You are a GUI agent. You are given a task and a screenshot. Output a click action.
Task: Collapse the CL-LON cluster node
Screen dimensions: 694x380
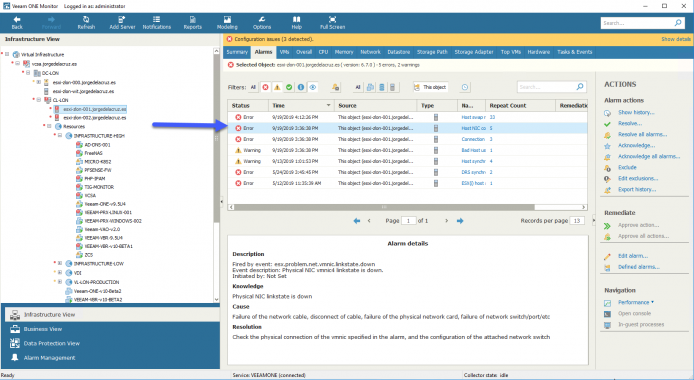click(x=39, y=100)
